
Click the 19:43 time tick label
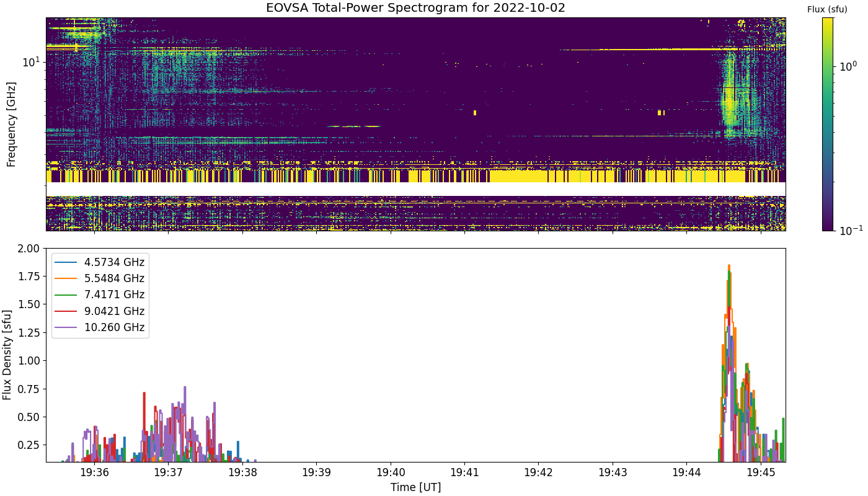(613, 471)
